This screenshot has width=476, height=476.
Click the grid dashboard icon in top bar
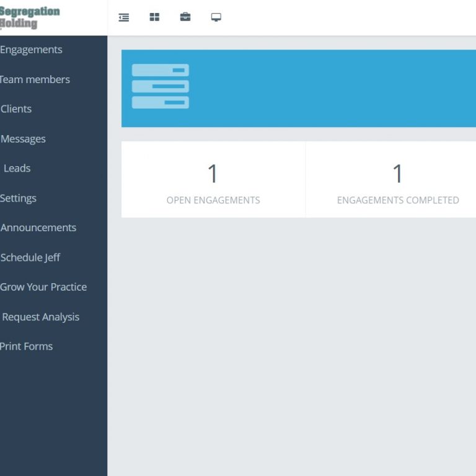pos(154,17)
